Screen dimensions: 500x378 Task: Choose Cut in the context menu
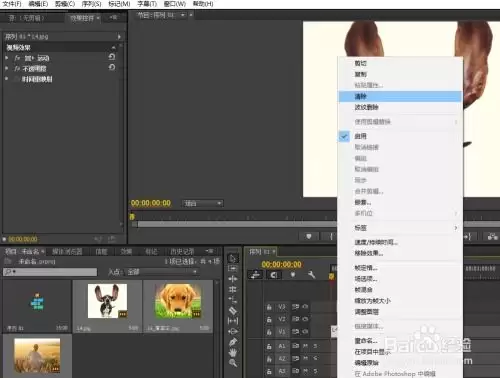coord(400,63)
